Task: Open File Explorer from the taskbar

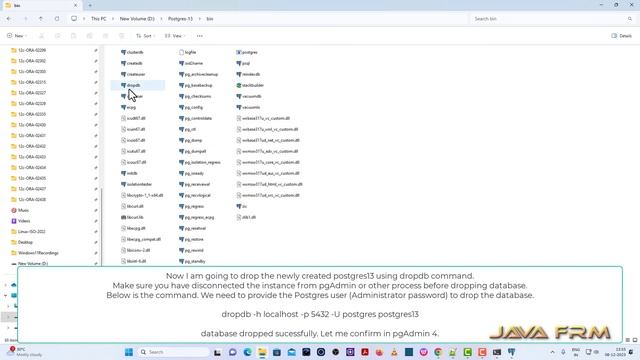Action: (x=262, y=352)
